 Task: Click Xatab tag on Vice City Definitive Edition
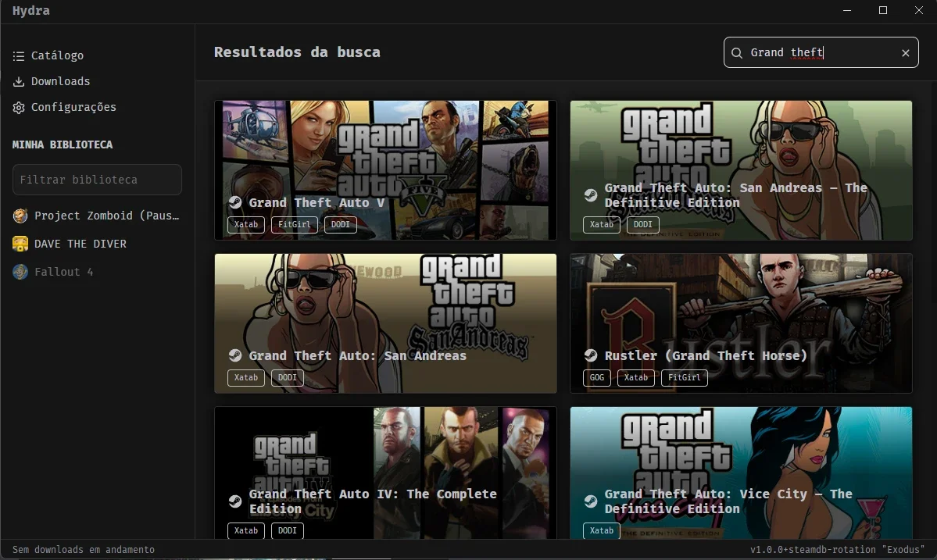tap(601, 530)
